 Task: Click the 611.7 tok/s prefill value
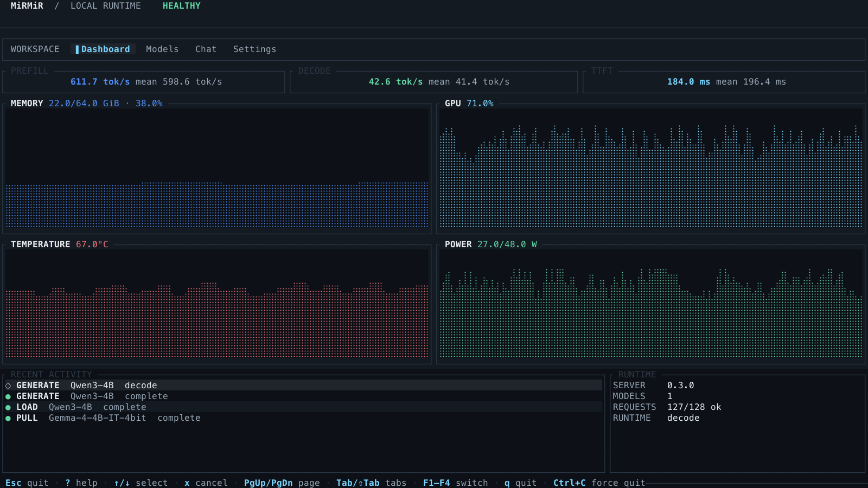click(100, 82)
